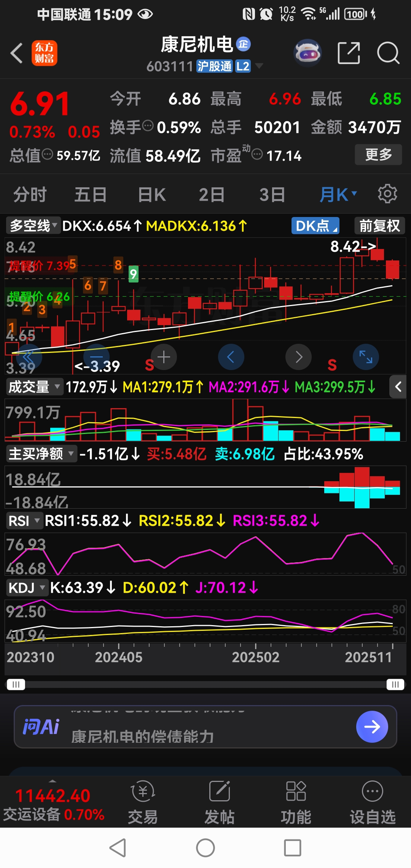The height and width of the screenshot is (868, 411).
Task: Tap the left timeline range handle
Action: [16, 685]
